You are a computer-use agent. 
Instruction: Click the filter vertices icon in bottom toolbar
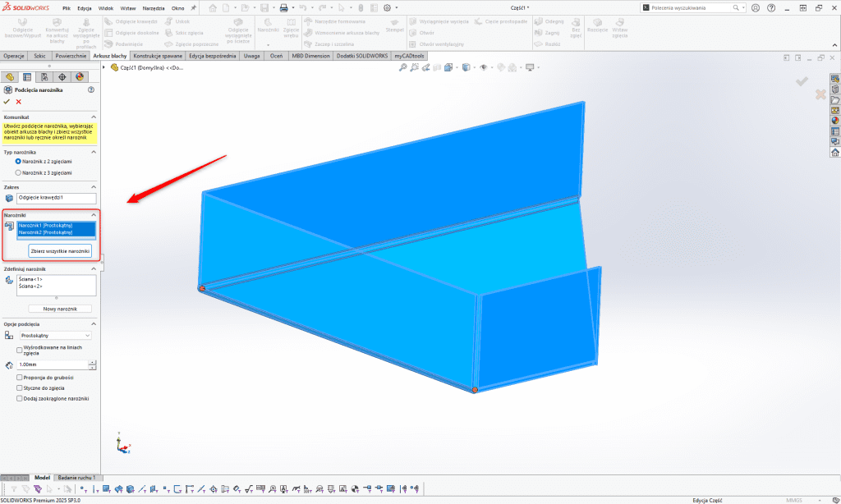[x=83, y=488]
